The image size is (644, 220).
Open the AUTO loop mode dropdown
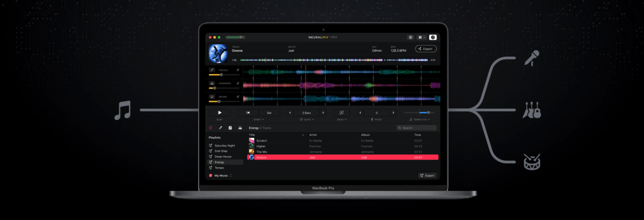click(x=307, y=119)
